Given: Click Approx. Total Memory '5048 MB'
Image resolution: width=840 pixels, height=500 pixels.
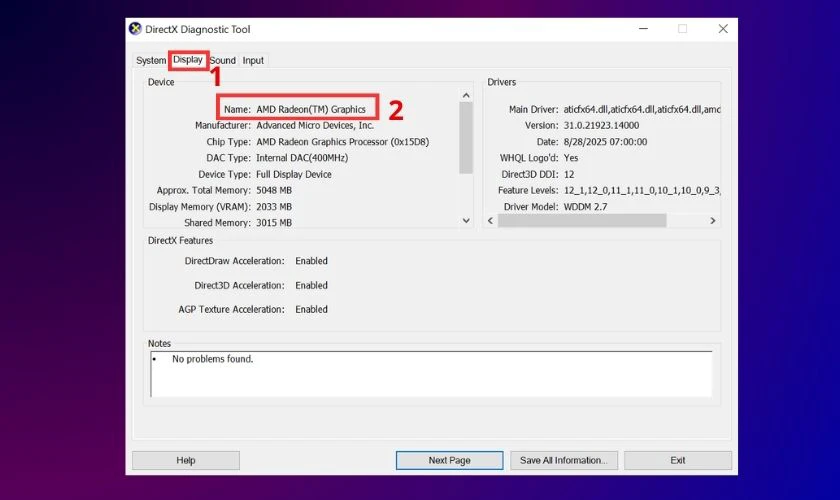Looking at the screenshot, I should (x=274, y=190).
